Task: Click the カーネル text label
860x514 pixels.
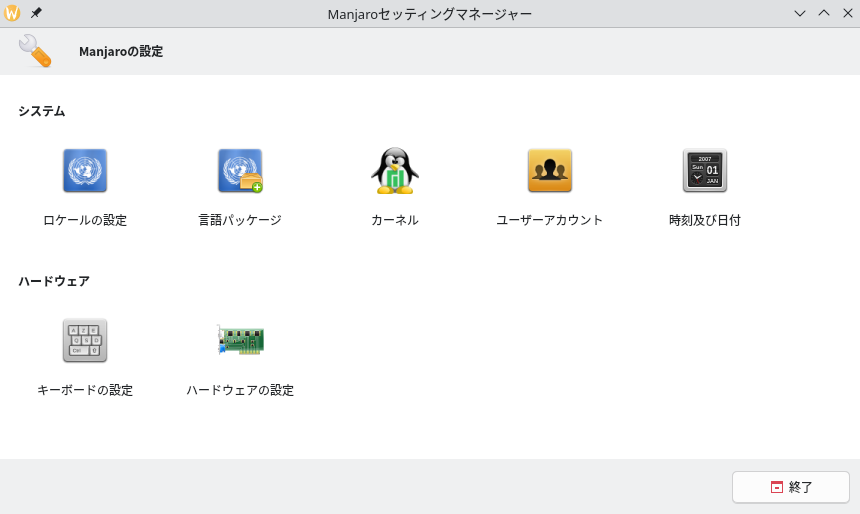Action: coord(395,220)
